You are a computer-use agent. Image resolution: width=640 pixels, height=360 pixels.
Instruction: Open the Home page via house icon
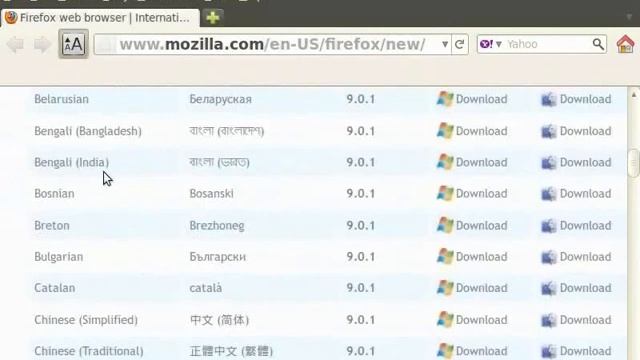[x=625, y=44]
